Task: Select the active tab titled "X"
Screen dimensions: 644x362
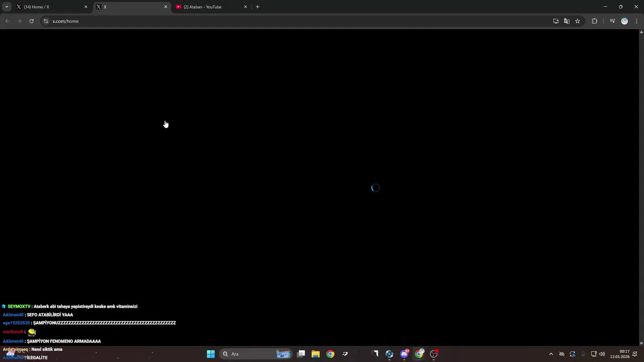Action: pyautogui.click(x=131, y=7)
